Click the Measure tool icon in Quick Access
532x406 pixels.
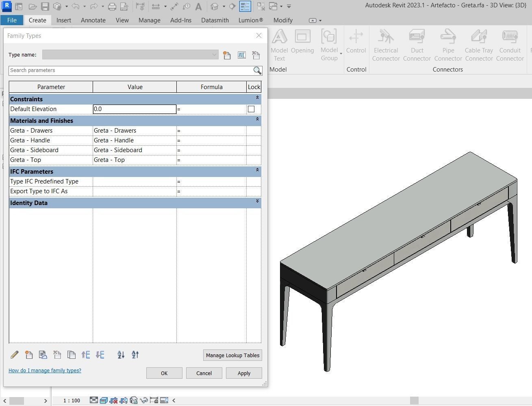[x=155, y=7]
